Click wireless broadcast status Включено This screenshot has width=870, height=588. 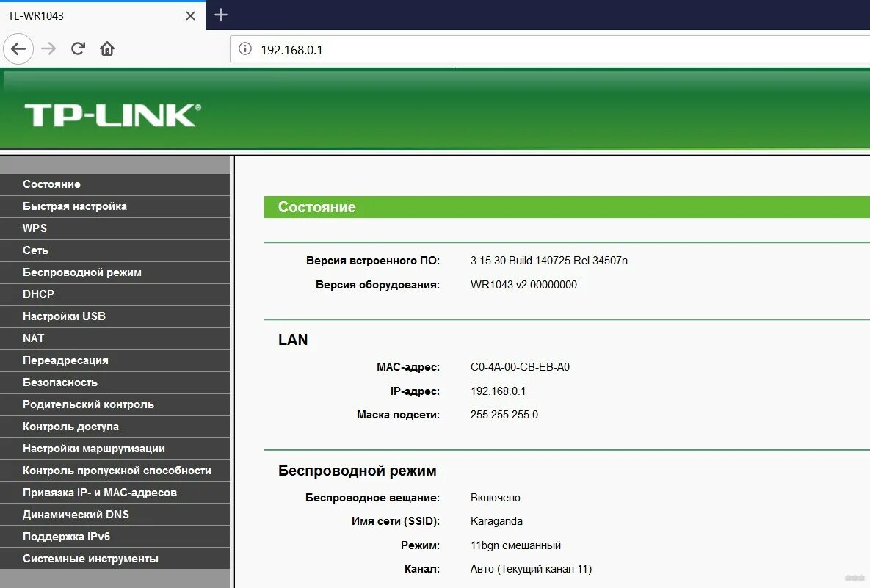click(x=495, y=498)
